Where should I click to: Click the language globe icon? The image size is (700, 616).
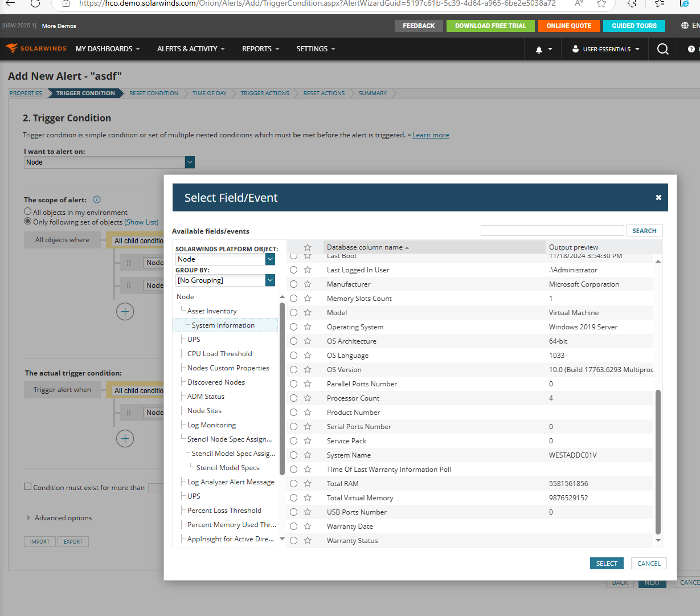pyautogui.click(x=685, y=26)
